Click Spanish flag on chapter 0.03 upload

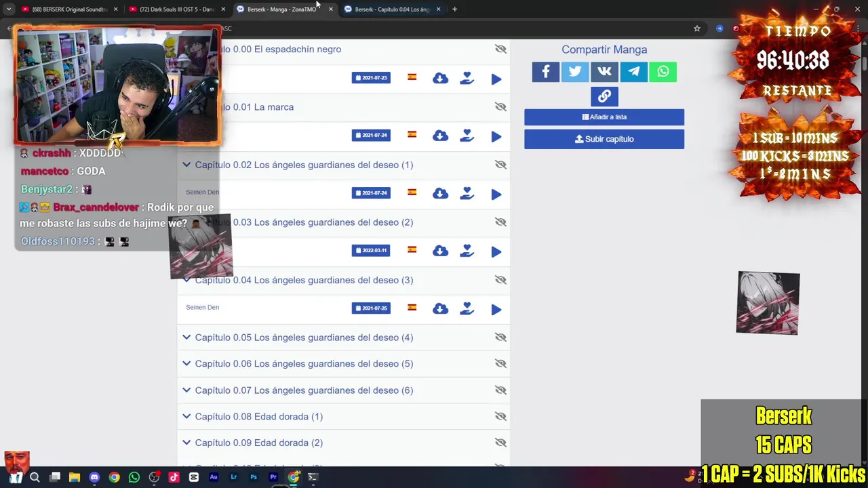[412, 250]
